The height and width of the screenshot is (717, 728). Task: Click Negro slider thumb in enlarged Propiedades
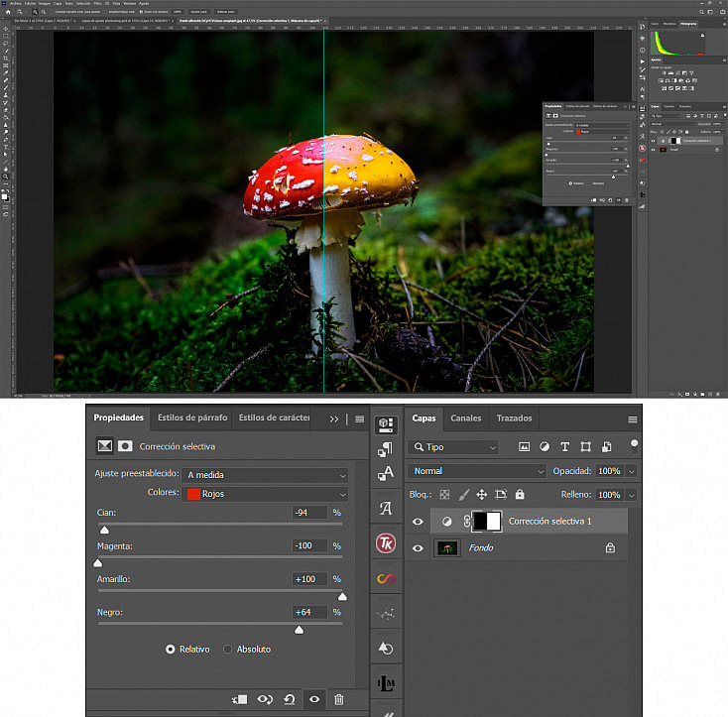299,630
